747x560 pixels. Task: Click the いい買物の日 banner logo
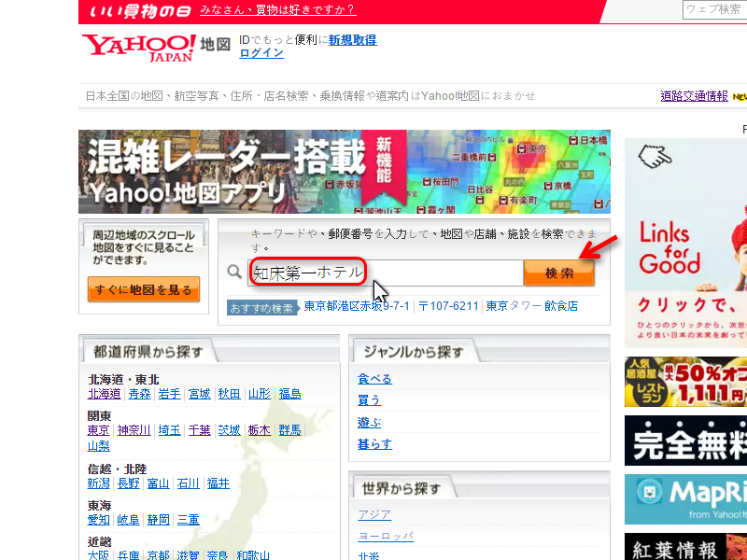pos(141,11)
